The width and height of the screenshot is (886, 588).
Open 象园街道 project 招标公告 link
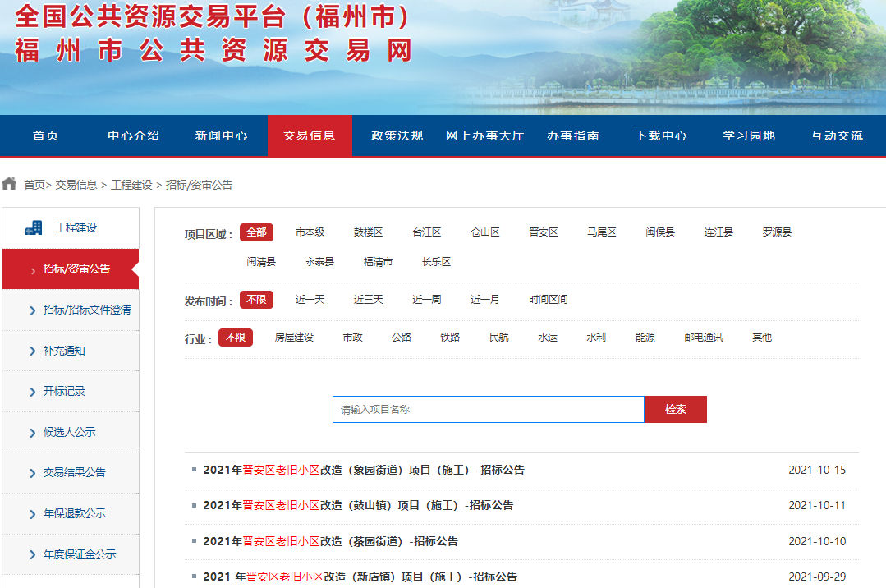pyautogui.click(x=364, y=471)
